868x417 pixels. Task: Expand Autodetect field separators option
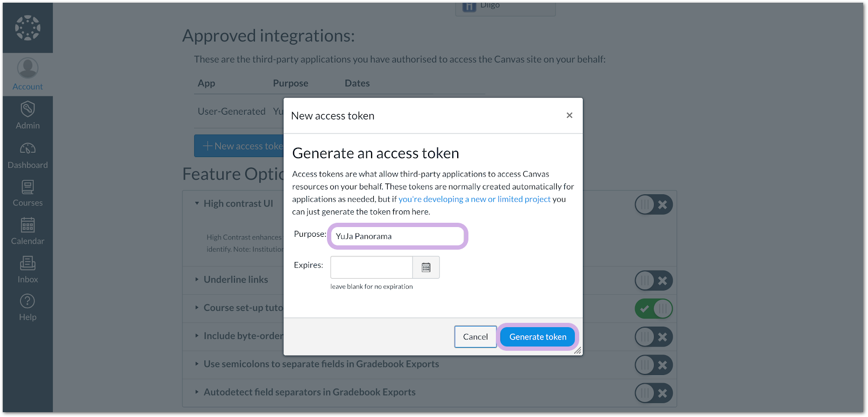point(197,392)
